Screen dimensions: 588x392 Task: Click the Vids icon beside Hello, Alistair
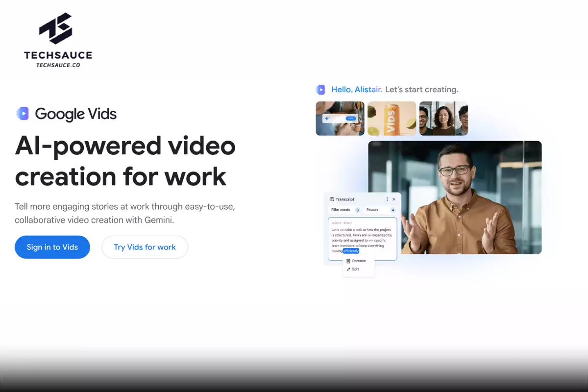tap(320, 90)
